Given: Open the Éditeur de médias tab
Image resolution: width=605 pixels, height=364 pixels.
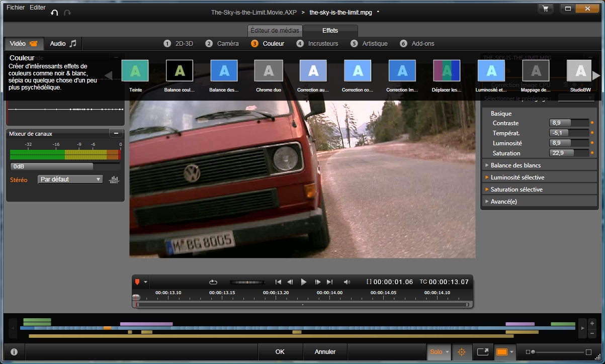Looking at the screenshot, I should [275, 31].
